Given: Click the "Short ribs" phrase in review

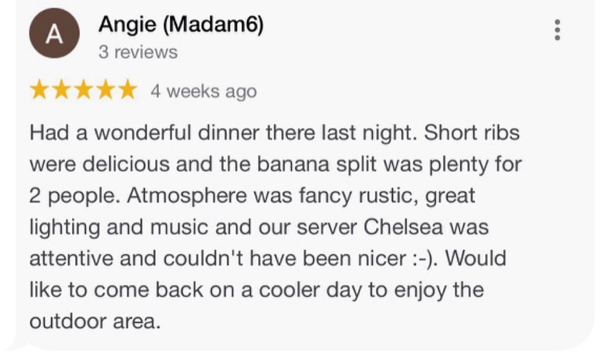Looking at the screenshot, I should coord(472,133).
